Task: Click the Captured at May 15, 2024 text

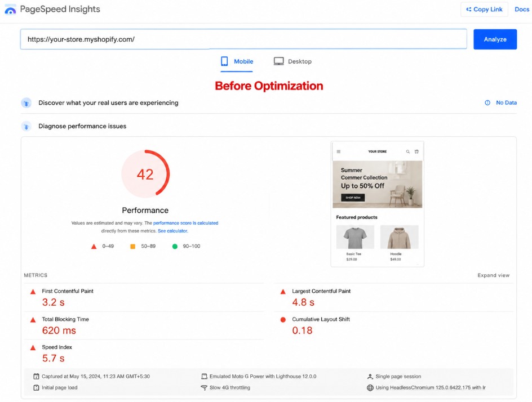Action: 96,376
